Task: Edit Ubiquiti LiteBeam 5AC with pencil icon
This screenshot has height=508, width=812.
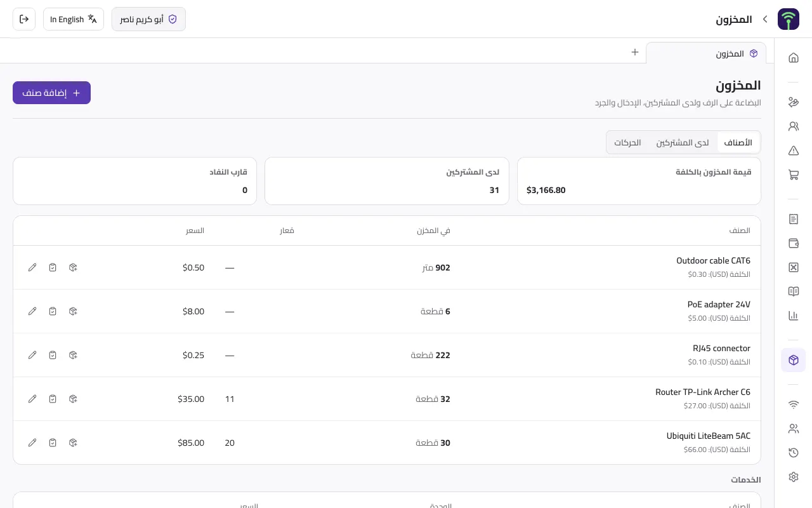Action: 32,443
